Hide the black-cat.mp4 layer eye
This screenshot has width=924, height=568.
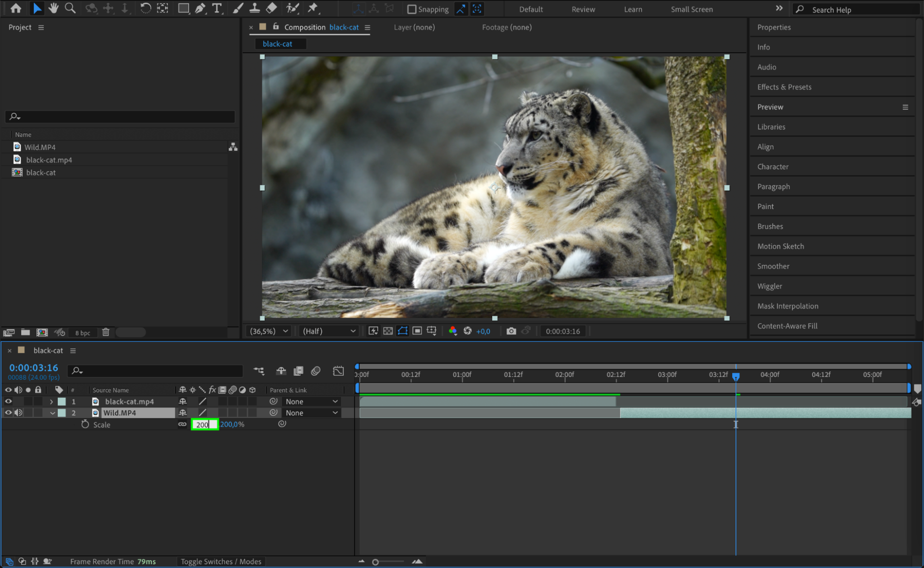point(8,401)
